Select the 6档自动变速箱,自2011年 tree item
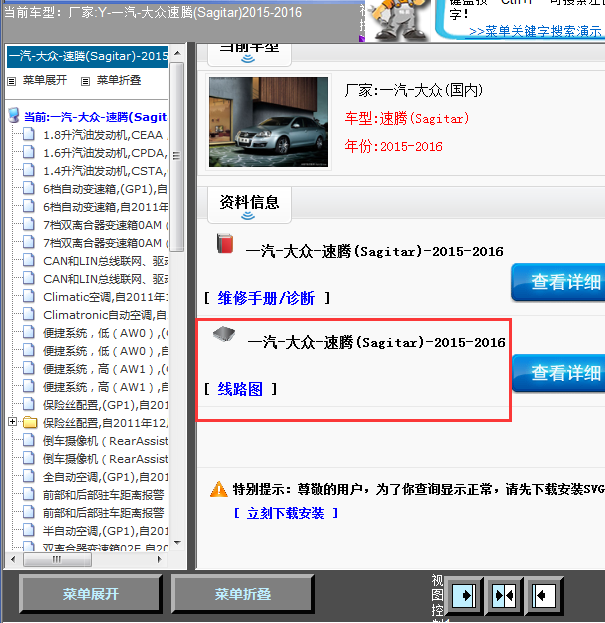 point(105,207)
